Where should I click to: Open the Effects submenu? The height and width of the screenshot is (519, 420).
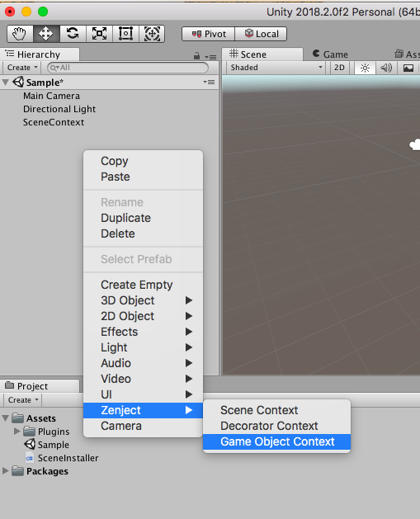click(x=143, y=332)
